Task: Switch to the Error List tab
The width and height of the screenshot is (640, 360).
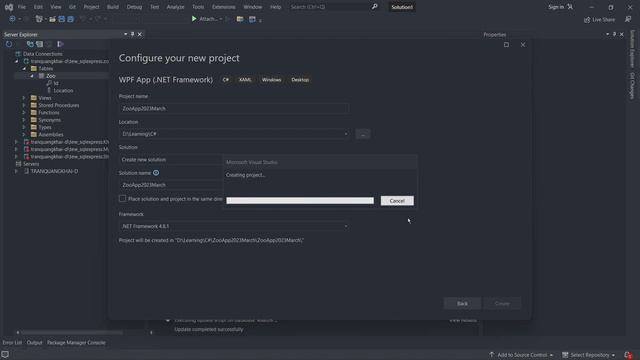Action: click(x=12, y=343)
